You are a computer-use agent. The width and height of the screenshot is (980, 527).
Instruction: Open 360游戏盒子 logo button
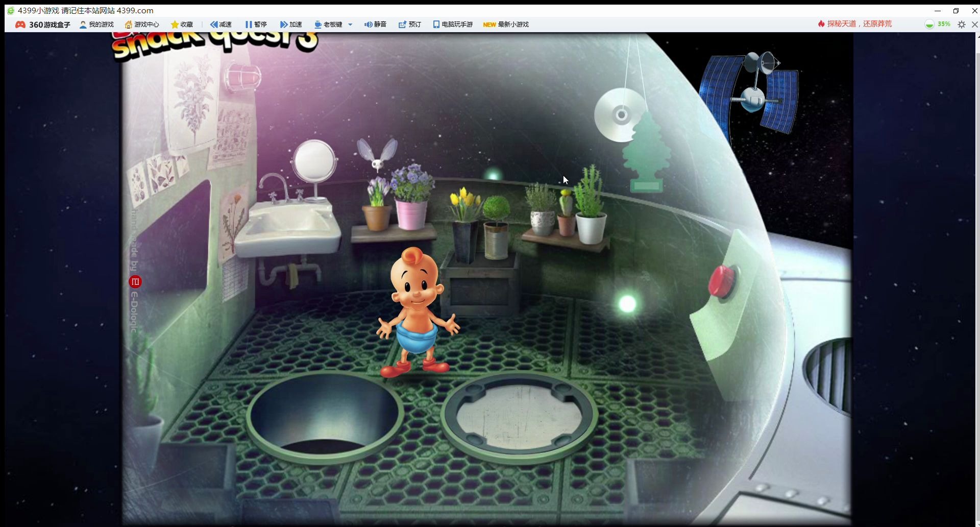[42, 25]
